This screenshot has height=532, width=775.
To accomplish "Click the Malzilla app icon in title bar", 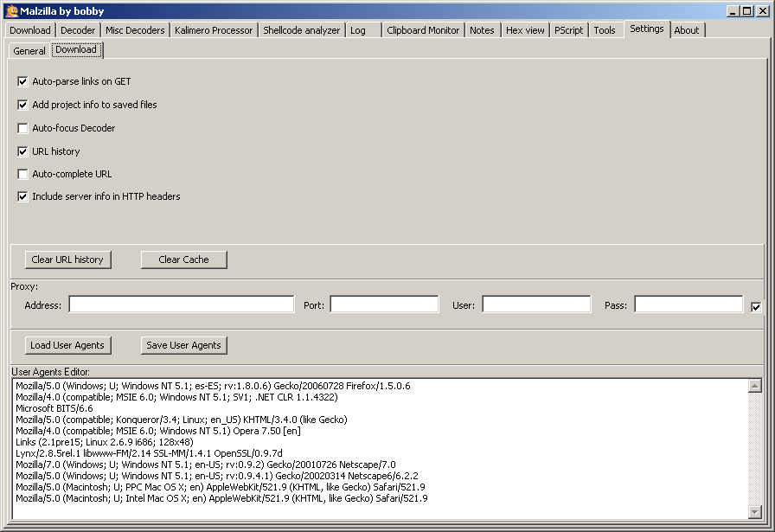I will pyautogui.click(x=11, y=10).
